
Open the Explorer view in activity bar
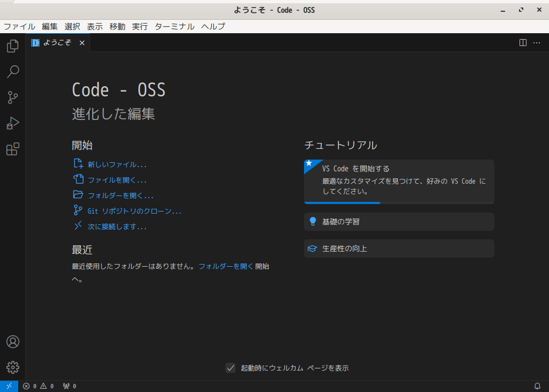[13, 46]
